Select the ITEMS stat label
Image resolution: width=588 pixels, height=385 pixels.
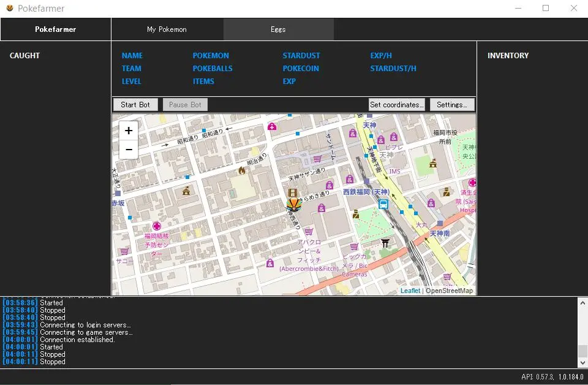(203, 81)
